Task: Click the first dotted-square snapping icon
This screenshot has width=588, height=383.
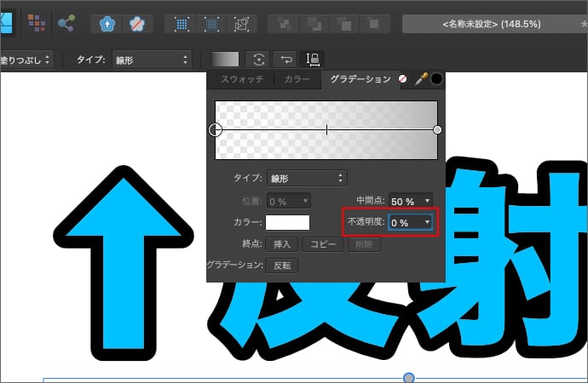Action: click(x=183, y=23)
